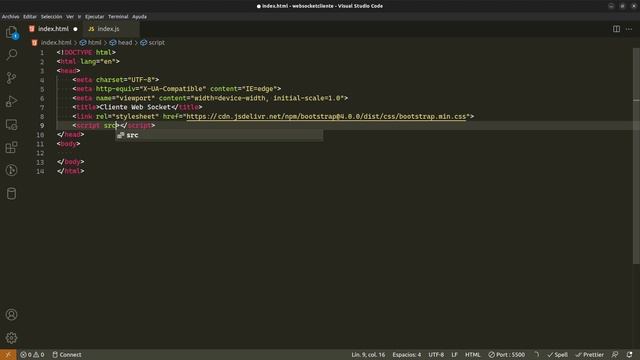640x360 pixels.
Task: Click the feedback icon in status bar
Action: [x=615, y=355]
